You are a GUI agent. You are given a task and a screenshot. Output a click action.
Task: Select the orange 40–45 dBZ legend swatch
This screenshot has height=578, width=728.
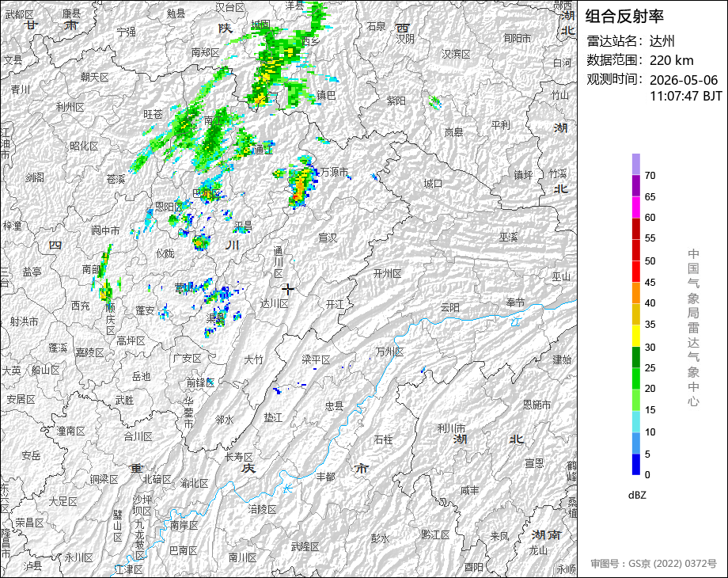tap(636, 293)
